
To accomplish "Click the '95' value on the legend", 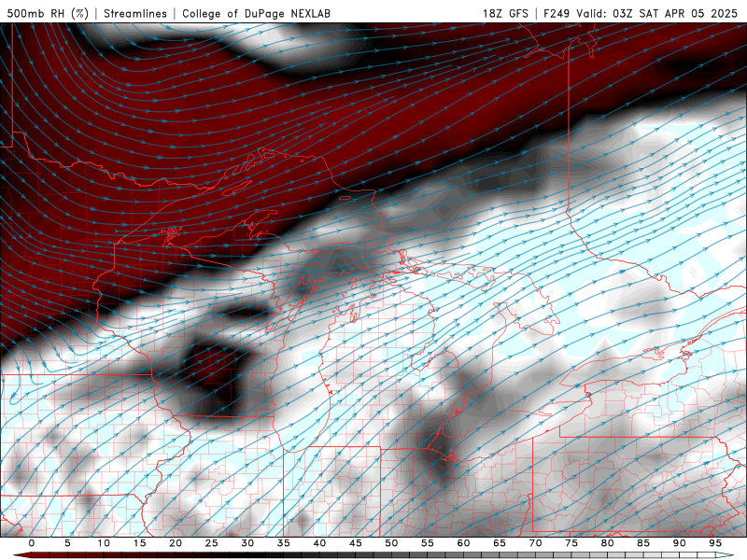I will pyautogui.click(x=715, y=543).
